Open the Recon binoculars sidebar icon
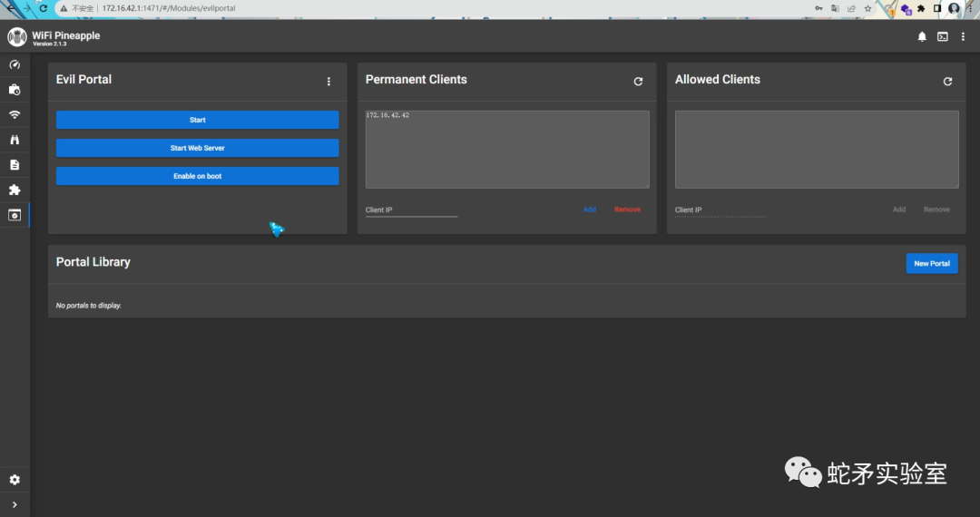The height and width of the screenshot is (517, 980). 15,140
